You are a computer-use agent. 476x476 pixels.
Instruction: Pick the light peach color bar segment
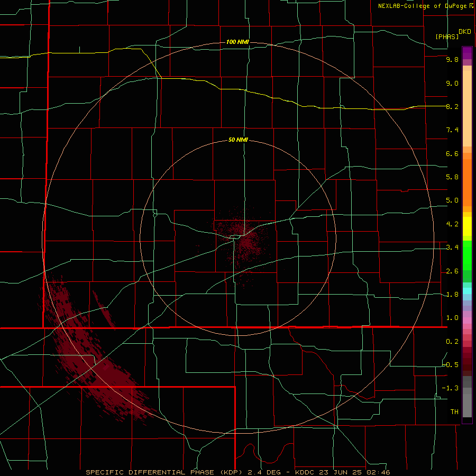point(467,108)
